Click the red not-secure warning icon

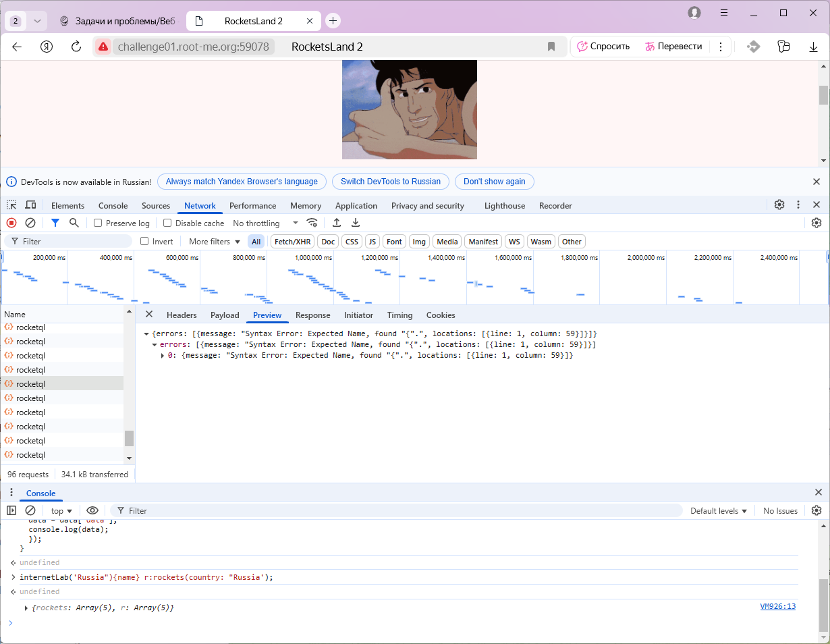click(x=103, y=47)
